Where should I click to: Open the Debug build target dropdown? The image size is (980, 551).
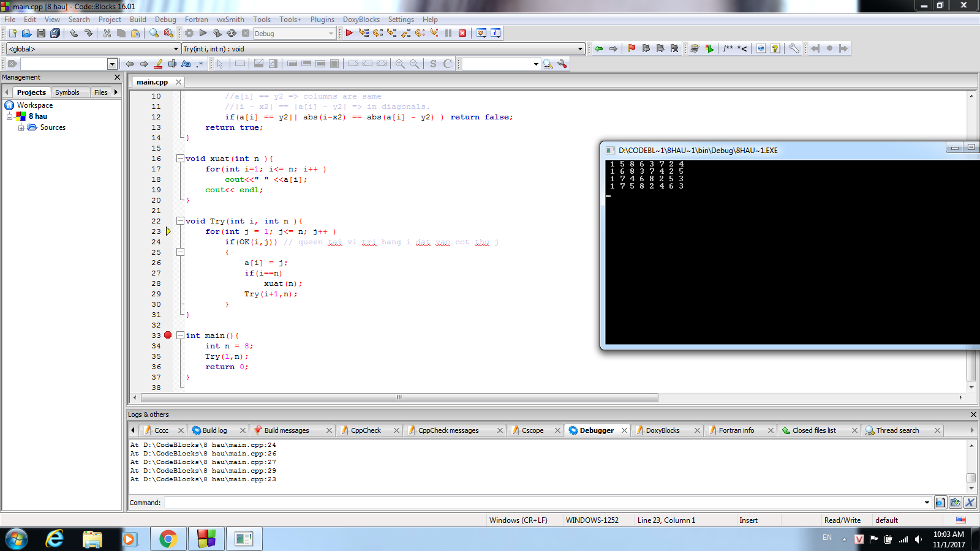click(x=331, y=34)
